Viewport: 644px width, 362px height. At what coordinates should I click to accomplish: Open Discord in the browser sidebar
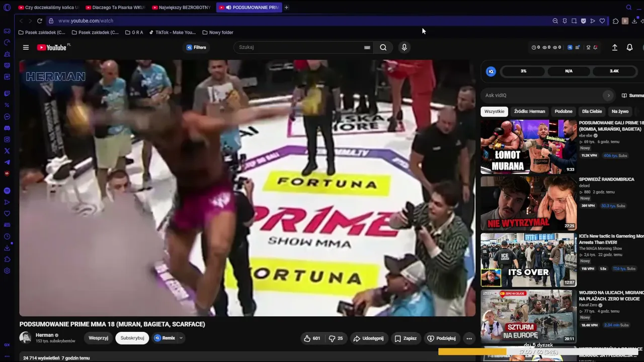[x=7, y=128]
